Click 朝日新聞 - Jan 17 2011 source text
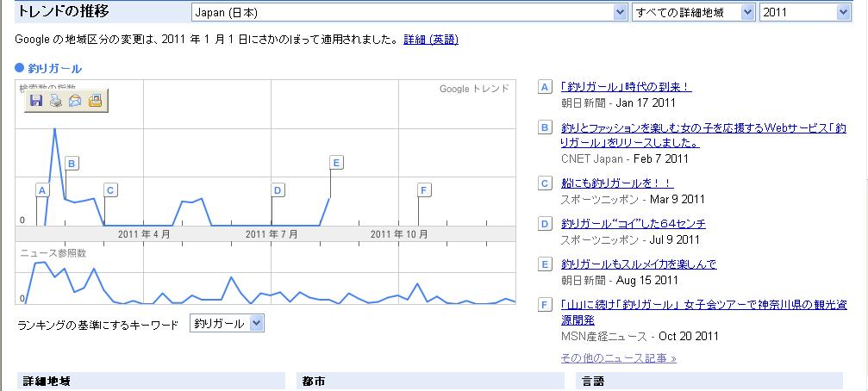The width and height of the screenshot is (868, 391). pos(618,102)
